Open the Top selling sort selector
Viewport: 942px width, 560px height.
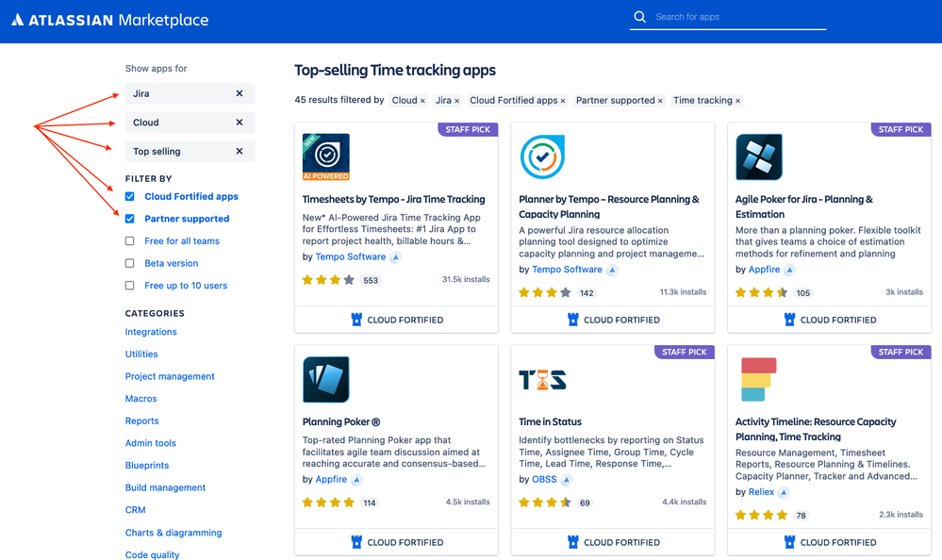(190, 152)
